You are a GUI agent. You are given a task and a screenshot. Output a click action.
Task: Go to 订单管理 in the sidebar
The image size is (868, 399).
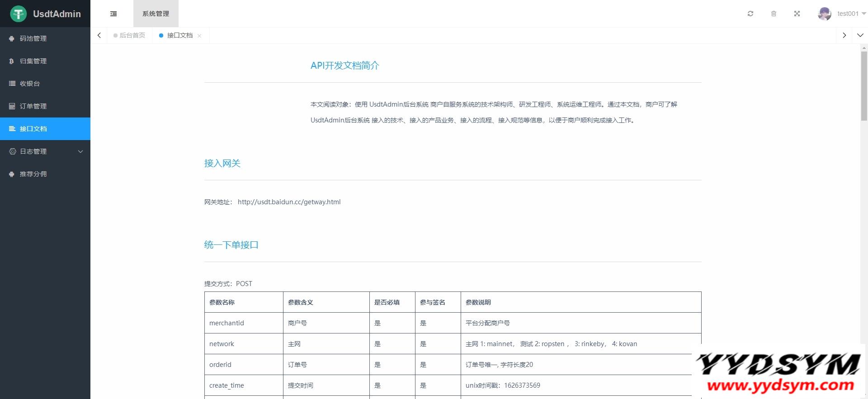pyautogui.click(x=33, y=106)
